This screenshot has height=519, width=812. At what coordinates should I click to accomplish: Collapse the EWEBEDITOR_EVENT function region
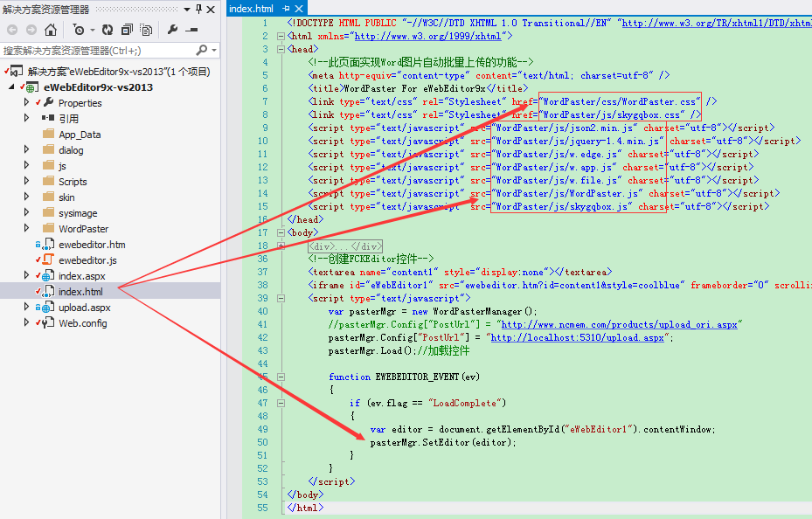(x=281, y=377)
